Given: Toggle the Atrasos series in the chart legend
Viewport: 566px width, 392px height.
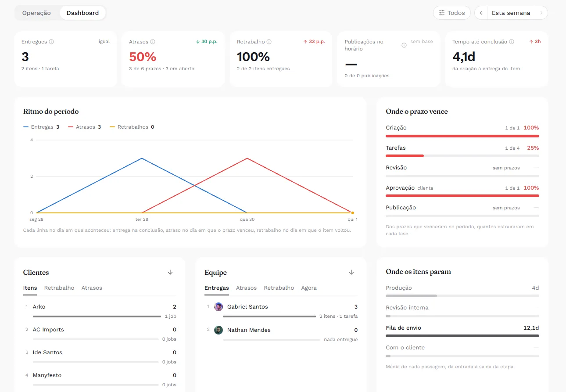Looking at the screenshot, I should (85, 127).
